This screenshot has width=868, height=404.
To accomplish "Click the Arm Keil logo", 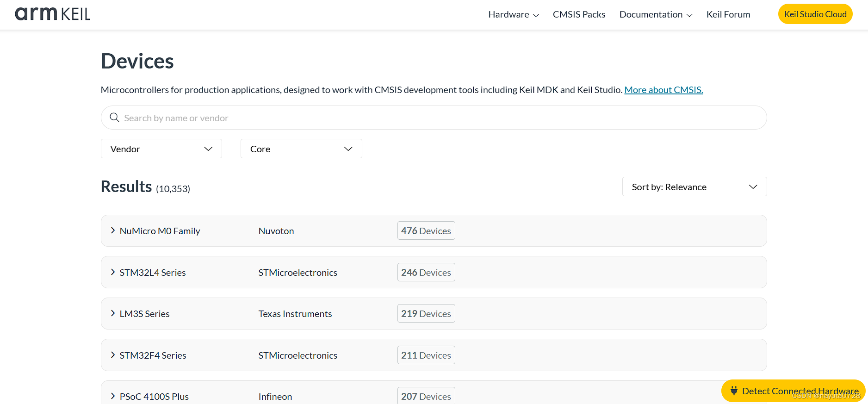I will pos(53,14).
